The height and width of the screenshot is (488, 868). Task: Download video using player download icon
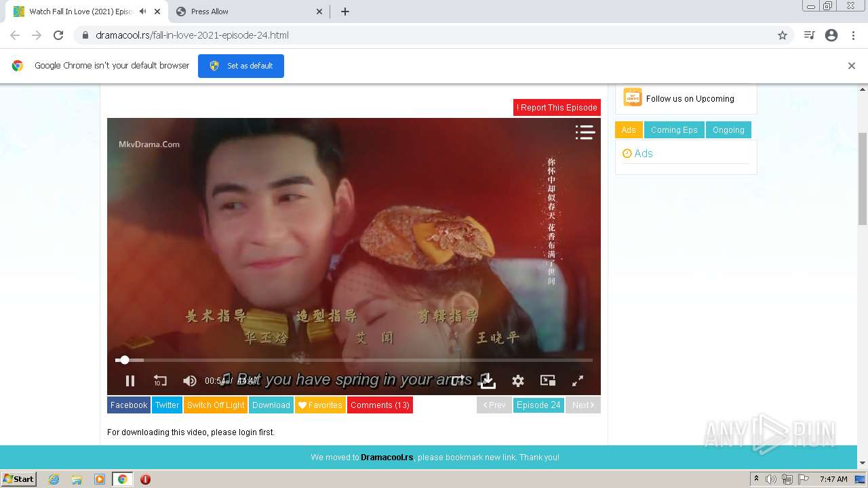(x=488, y=381)
